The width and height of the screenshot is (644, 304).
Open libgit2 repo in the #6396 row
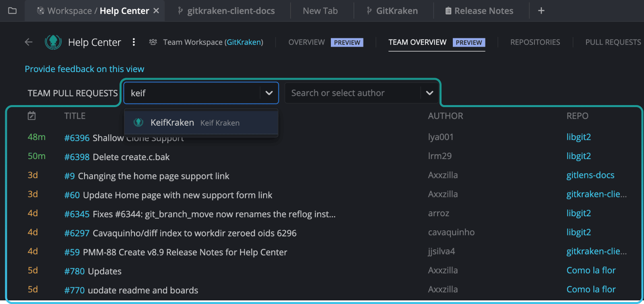tap(578, 137)
